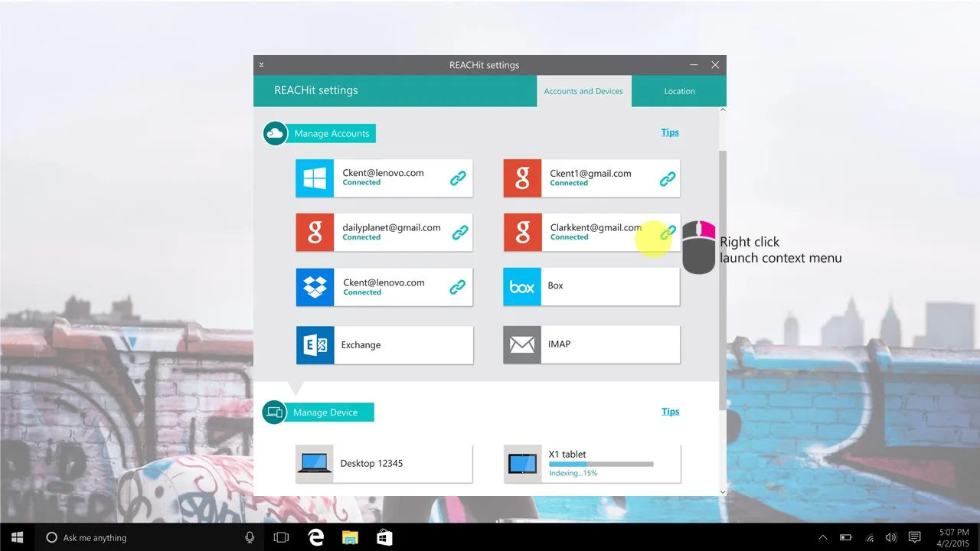Click the link icon on the Clarkkent@gmail.com card
The height and width of the screenshot is (551, 980).
point(669,232)
